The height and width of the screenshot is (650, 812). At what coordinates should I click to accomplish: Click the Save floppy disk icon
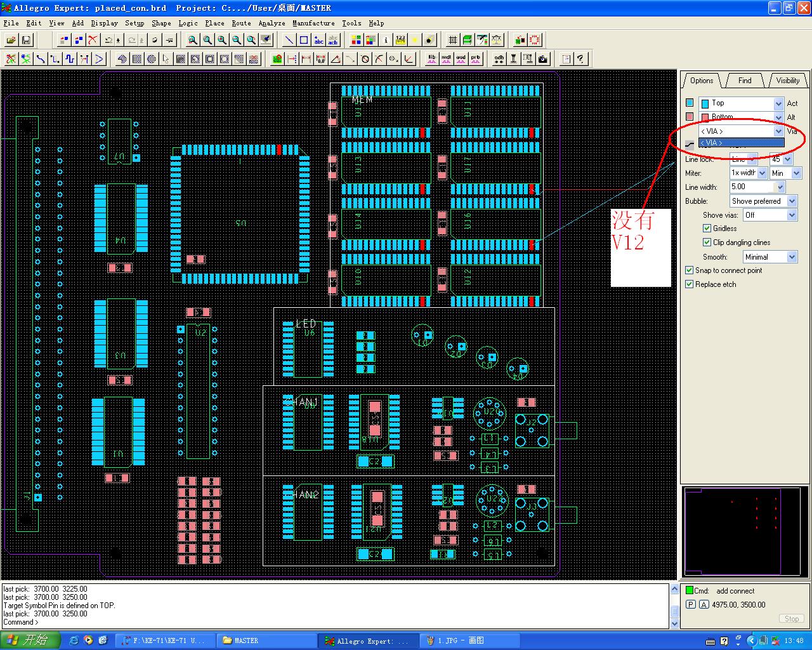(x=26, y=40)
